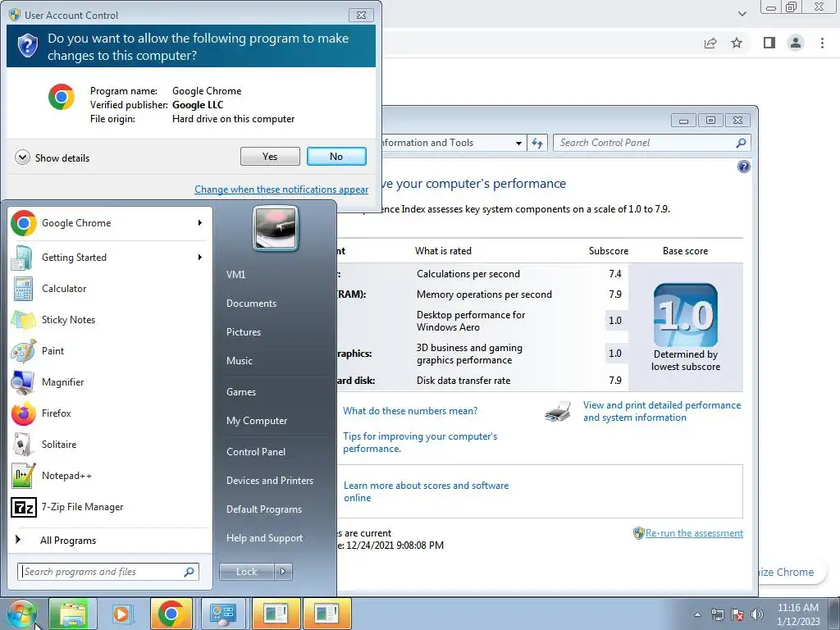The image size is (840, 630).
Task: Click the Search programs and files box
Action: 107,572
